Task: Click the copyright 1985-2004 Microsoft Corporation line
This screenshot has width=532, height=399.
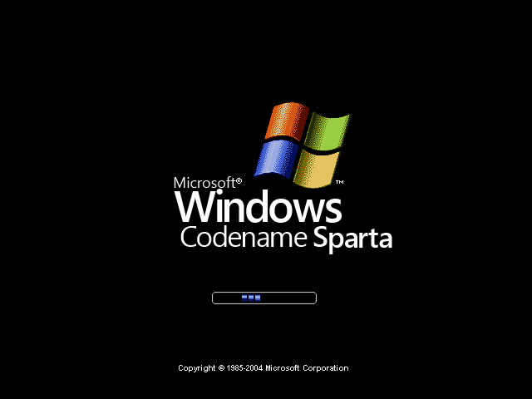Action: [x=264, y=368]
